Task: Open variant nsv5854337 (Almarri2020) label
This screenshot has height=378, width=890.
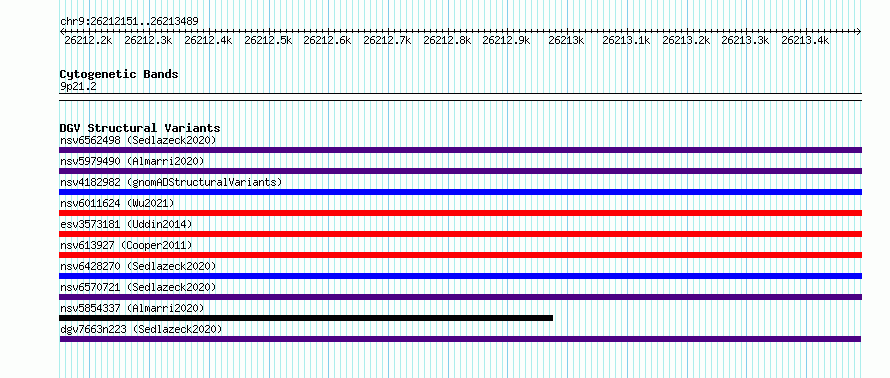Action: [x=132, y=308]
